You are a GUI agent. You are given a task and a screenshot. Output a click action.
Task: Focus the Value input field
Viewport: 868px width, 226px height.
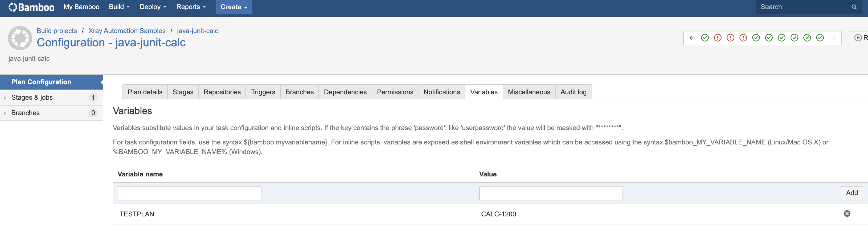(x=551, y=193)
